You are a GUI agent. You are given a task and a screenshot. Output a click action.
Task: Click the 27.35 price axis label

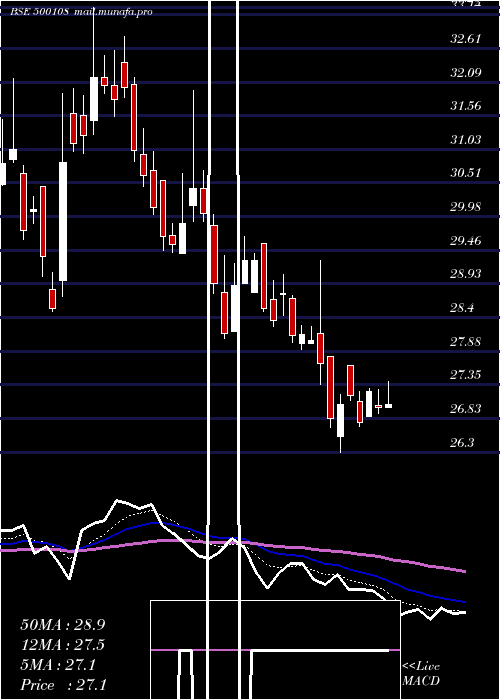(x=466, y=375)
